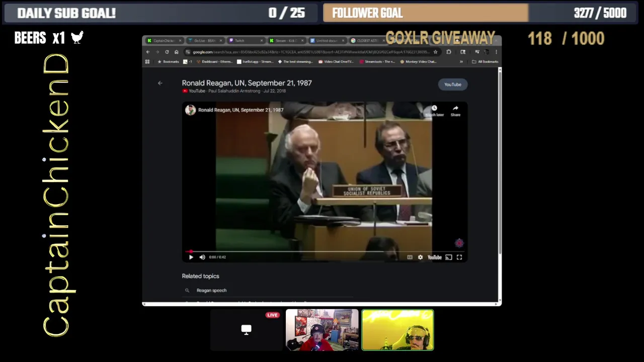Select the screen share tile with monitor icon
Screen dimensions: 644x362
(x=246, y=330)
